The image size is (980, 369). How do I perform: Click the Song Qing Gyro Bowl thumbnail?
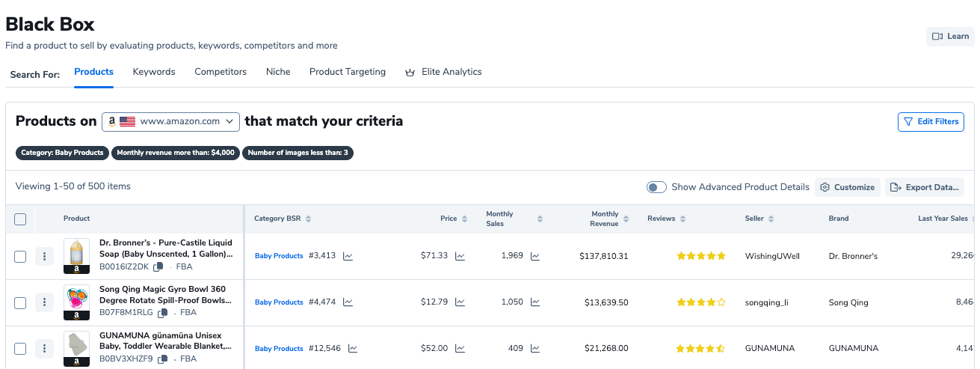click(x=76, y=302)
